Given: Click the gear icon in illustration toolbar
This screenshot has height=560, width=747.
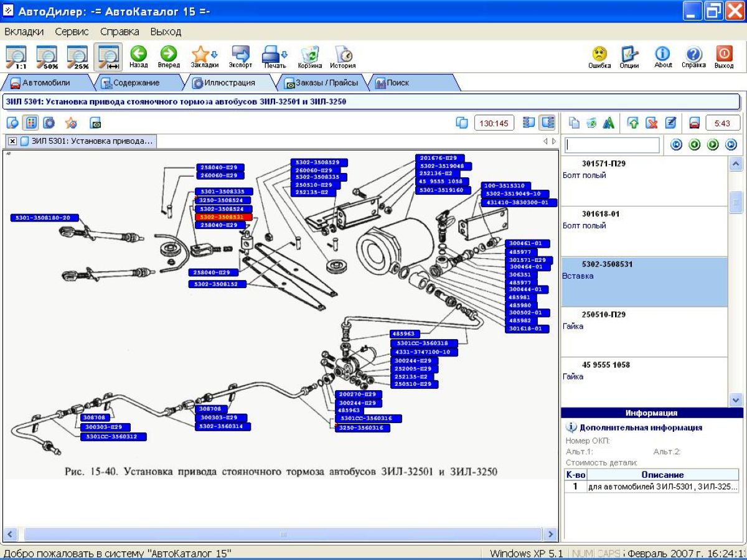Looking at the screenshot, I should tap(49, 123).
